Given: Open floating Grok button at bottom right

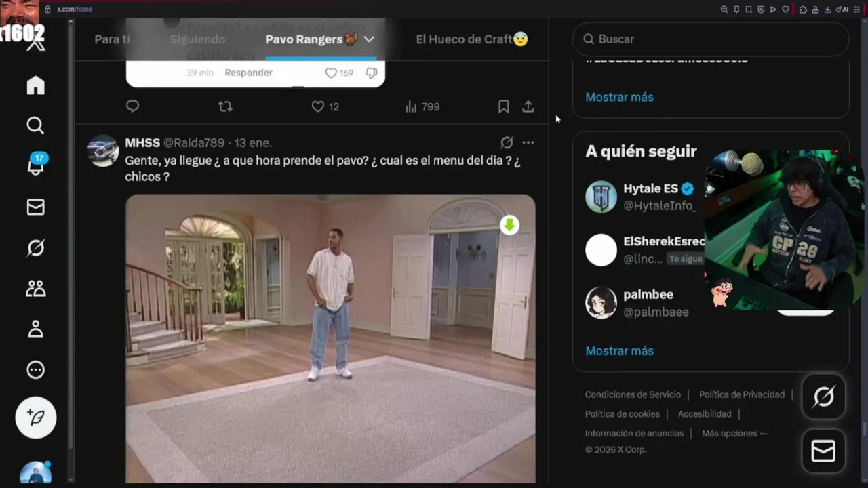Looking at the screenshot, I should click(823, 396).
